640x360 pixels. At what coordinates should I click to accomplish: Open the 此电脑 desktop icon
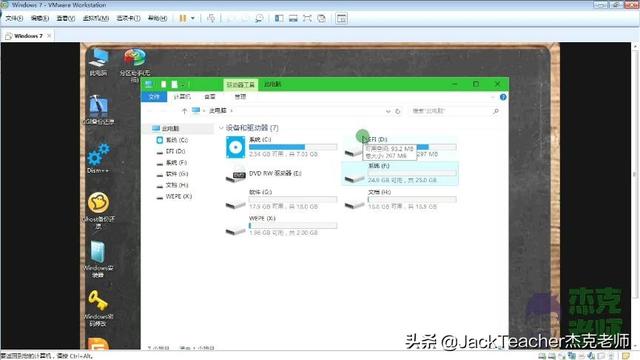tap(98, 62)
